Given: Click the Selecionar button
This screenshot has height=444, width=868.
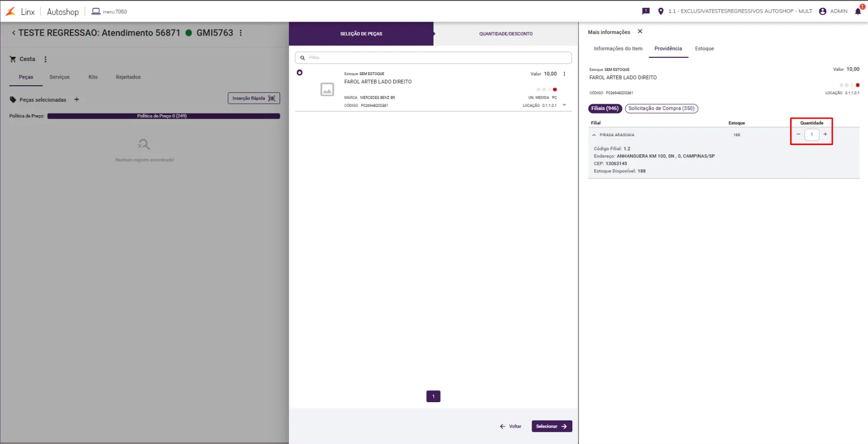Looking at the screenshot, I should [x=552, y=426].
